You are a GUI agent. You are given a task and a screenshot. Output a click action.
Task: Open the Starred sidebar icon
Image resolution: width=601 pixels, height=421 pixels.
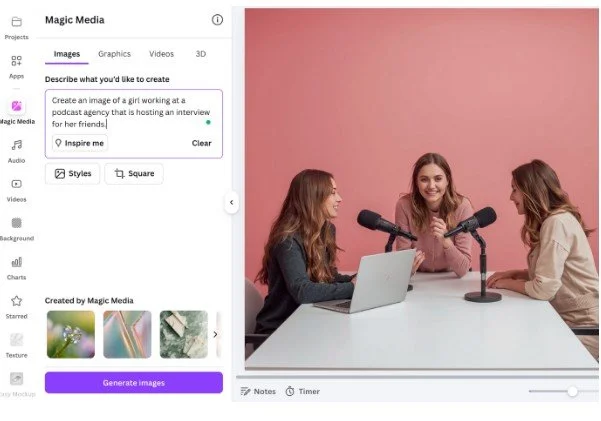coord(16,301)
